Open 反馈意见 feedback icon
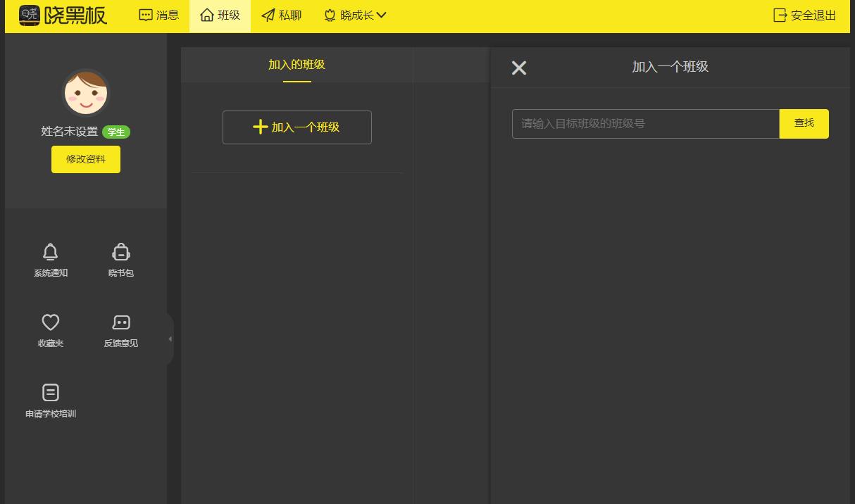Screen dimensions: 855x504 click(x=121, y=322)
